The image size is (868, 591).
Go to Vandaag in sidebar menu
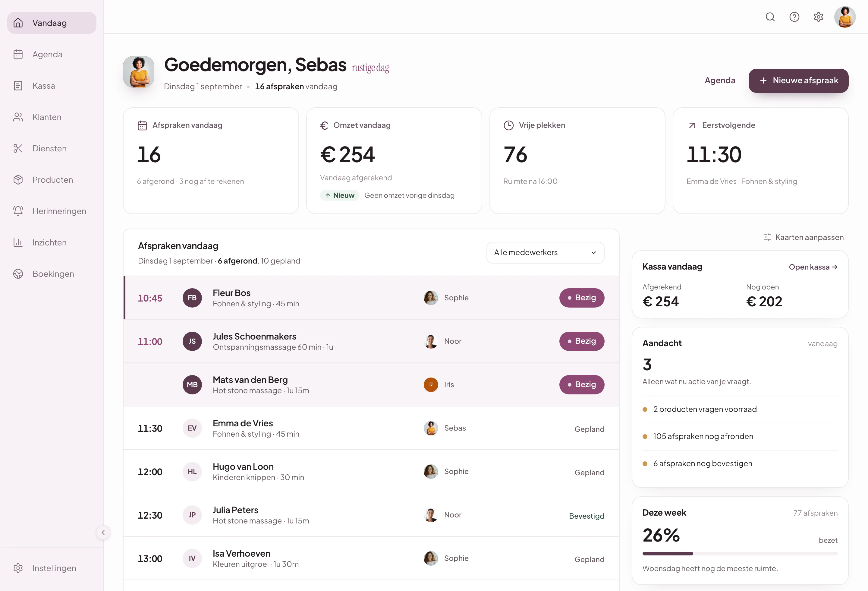tap(52, 23)
